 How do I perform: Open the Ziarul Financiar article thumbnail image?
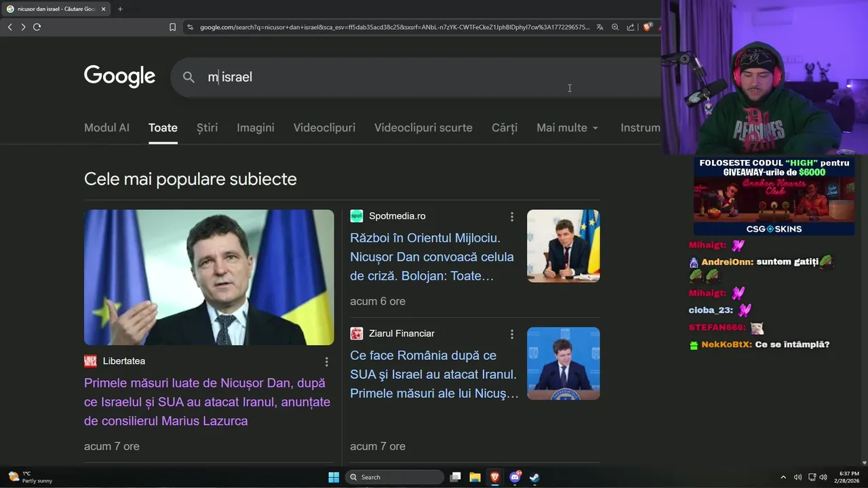click(564, 363)
